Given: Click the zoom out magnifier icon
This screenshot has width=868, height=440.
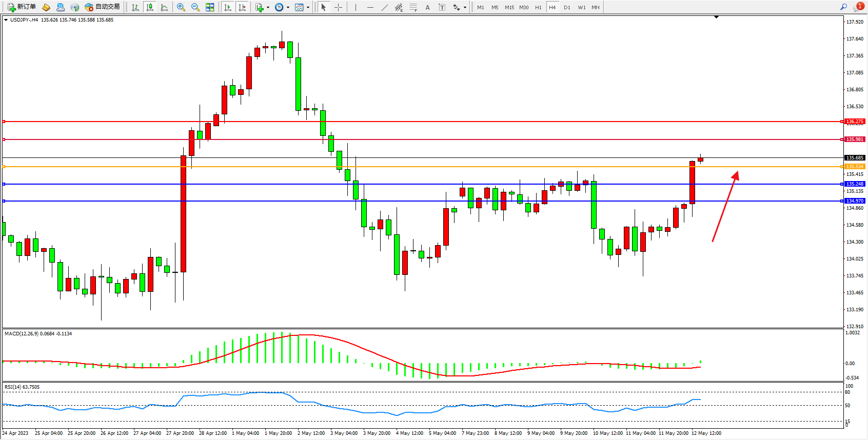Looking at the screenshot, I should 195,7.
